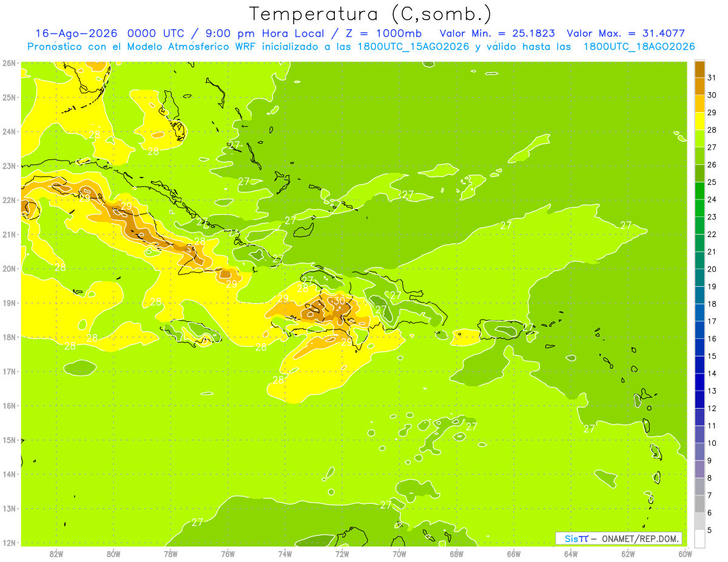
Task: Click the 14N latitude axis label
Action: point(8,474)
